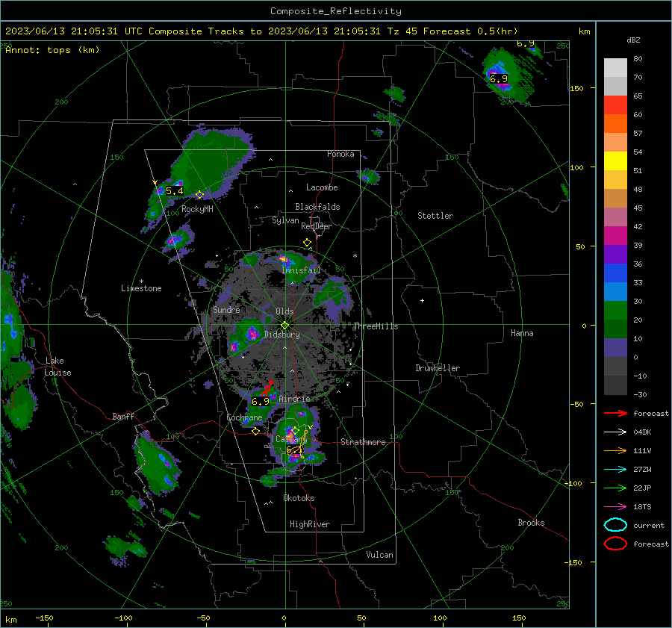This screenshot has height=628, width=672.
Task: Click the Drumheller city label
Action: (x=438, y=368)
